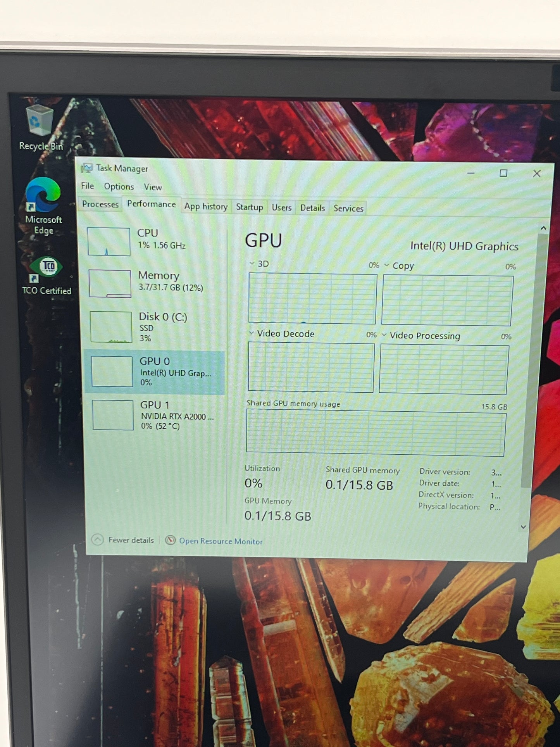Select the Memory usage mini graph
The height and width of the screenshot is (747, 560).
pyautogui.click(x=110, y=284)
